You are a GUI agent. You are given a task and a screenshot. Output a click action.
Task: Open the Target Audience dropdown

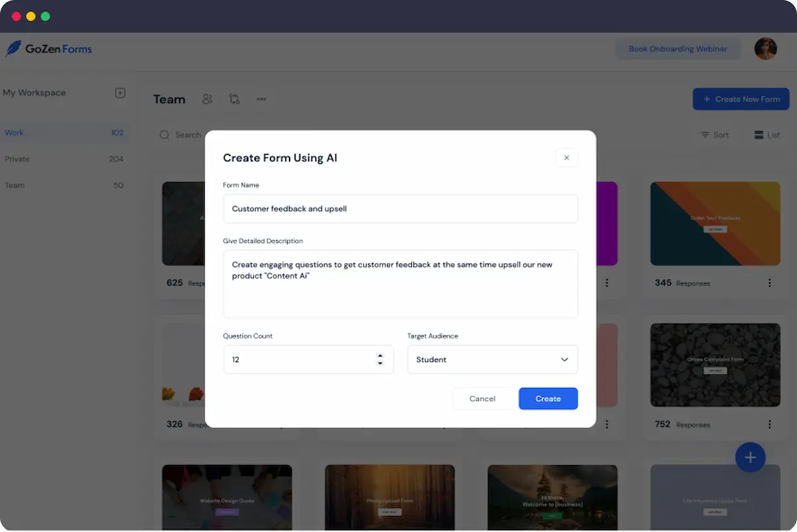pyautogui.click(x=492, y=359)
